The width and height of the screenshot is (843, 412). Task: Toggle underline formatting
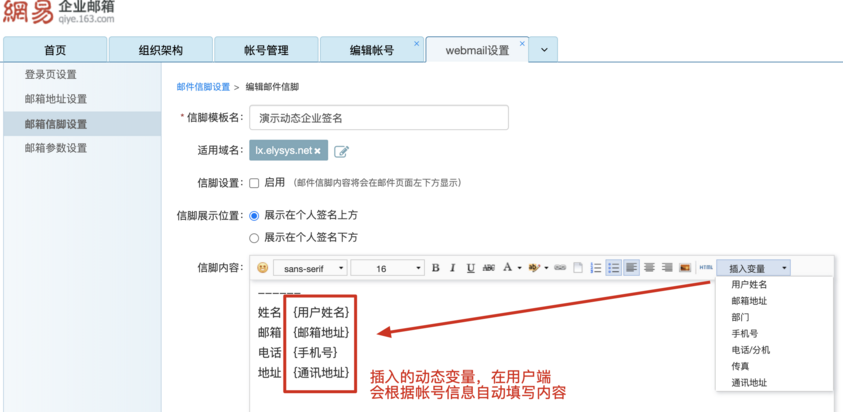[470, 268]
